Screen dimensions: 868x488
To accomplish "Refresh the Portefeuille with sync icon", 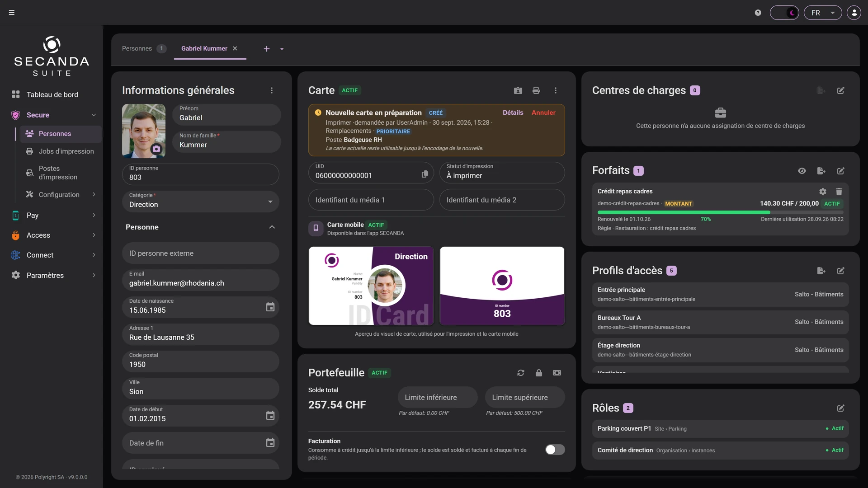I will (x=521, y=373).
